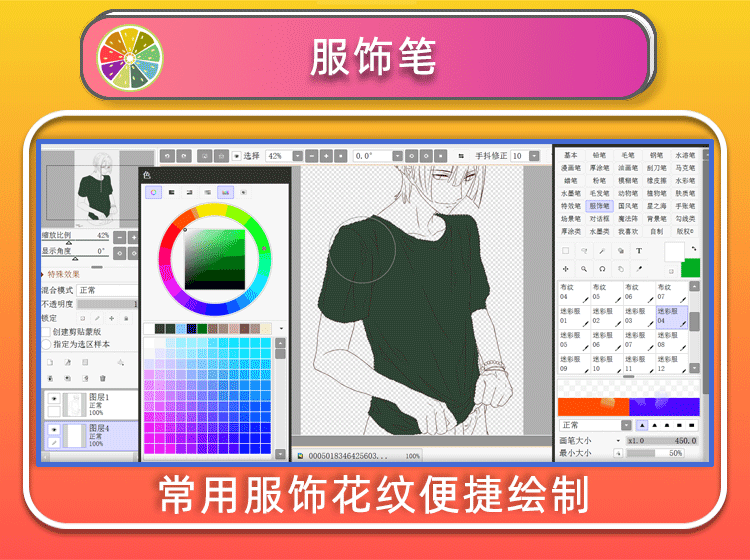Click the green foreground color swatch

click(690, 268)
